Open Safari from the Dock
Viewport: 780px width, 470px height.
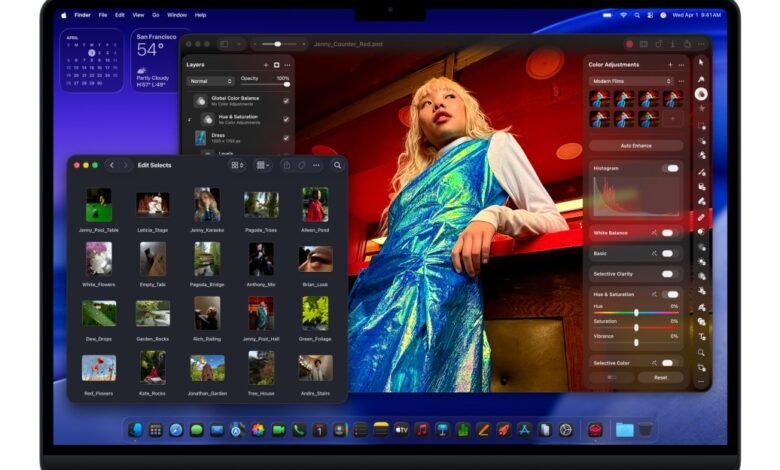click(176, 430)
